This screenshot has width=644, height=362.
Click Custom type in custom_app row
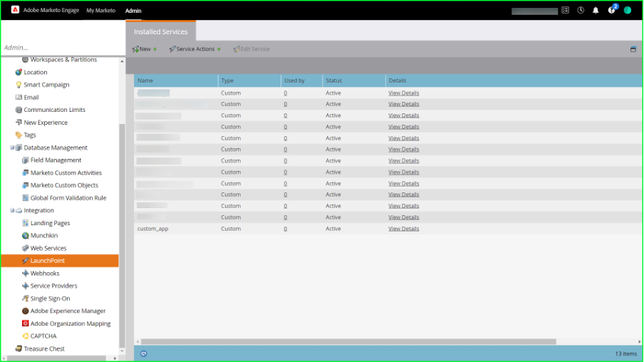(x=231, y=229)
